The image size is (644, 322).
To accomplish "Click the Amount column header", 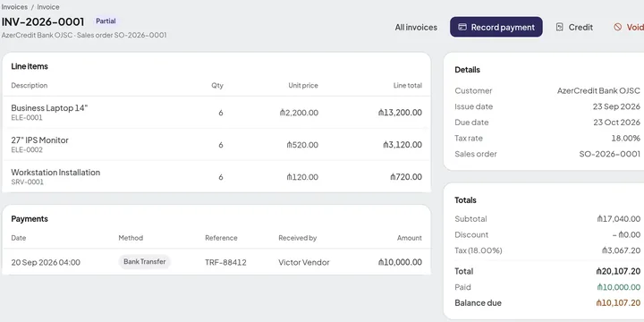I will (x=410, y=238).
